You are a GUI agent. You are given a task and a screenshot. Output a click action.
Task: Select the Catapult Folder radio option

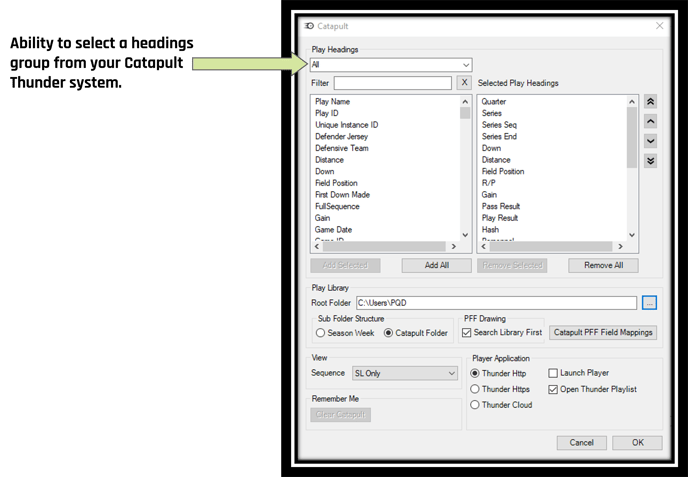pos(416,333)
